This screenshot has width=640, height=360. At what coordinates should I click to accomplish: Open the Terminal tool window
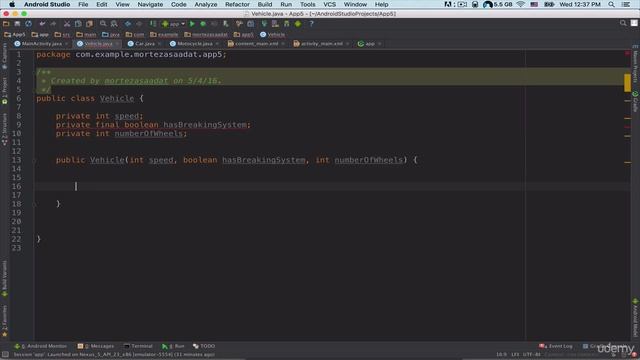click(x=138, y=346)
